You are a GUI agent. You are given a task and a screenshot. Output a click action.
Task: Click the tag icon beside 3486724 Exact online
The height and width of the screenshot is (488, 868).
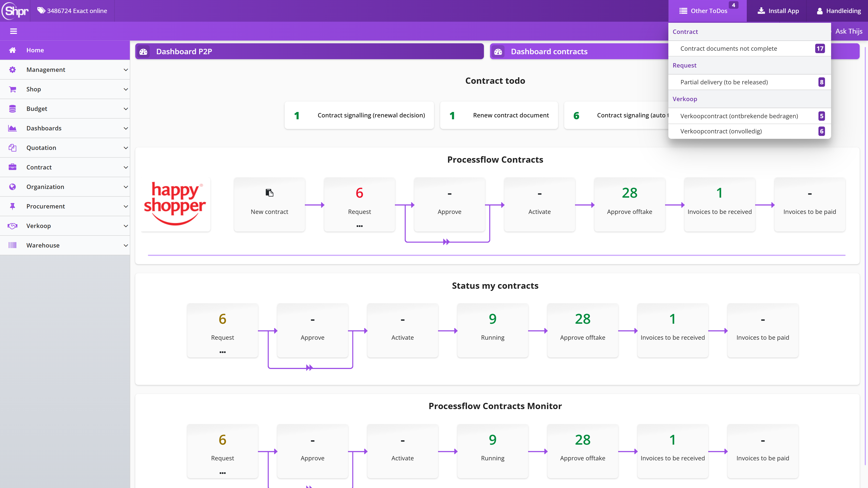click(41, 11)
